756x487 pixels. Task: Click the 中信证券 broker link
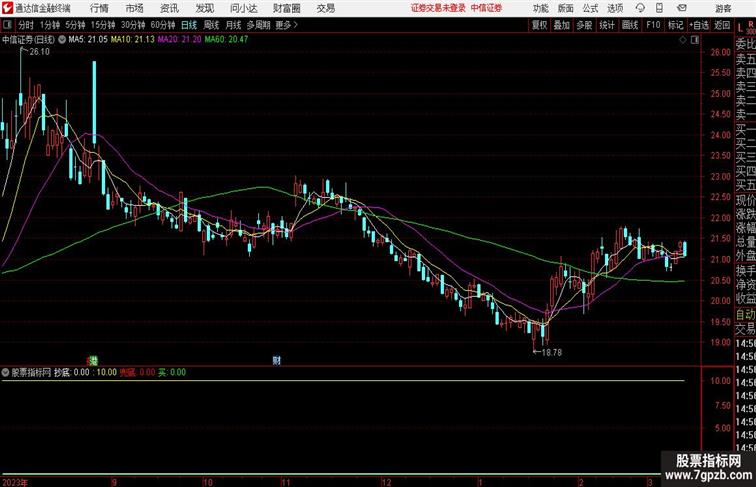[x=486, y=8]
